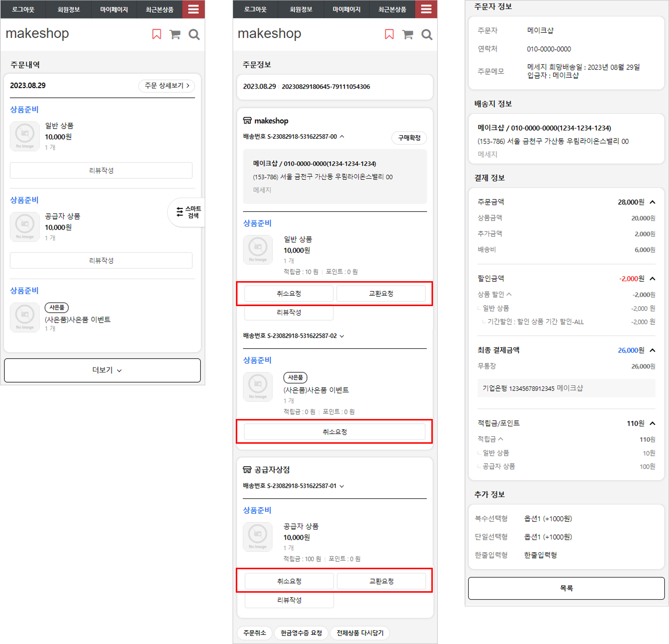This screenshot has height=644, width=669.
Task: Click makeshop logo on left screen
Action: coord(37,34)
